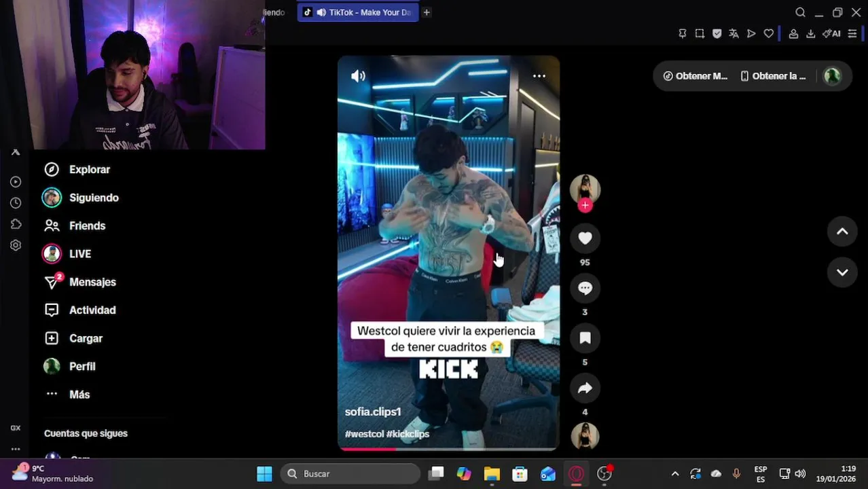Open the send flow arrow icon

pos(751,33)
